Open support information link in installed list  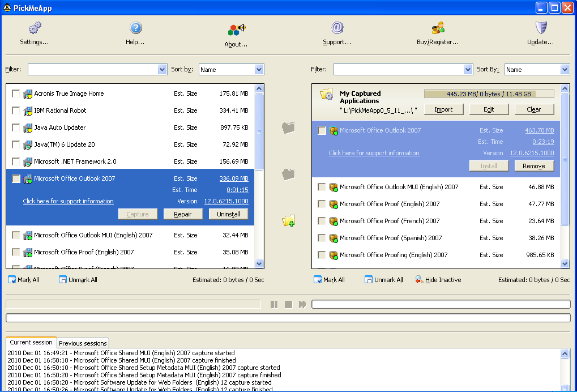click(x=68, y=201)
